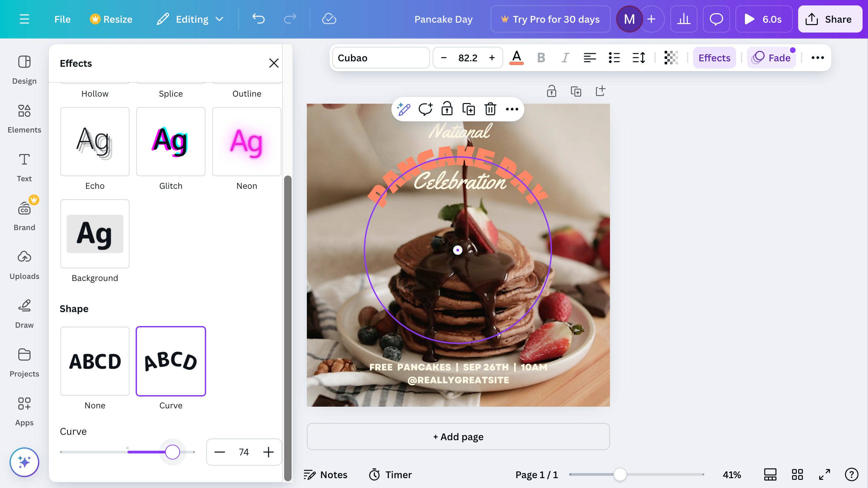The image size is (868, 488).
Task: Play the 6.0s presentation preview
Action: pyautogui.click(x=764, y=19)
